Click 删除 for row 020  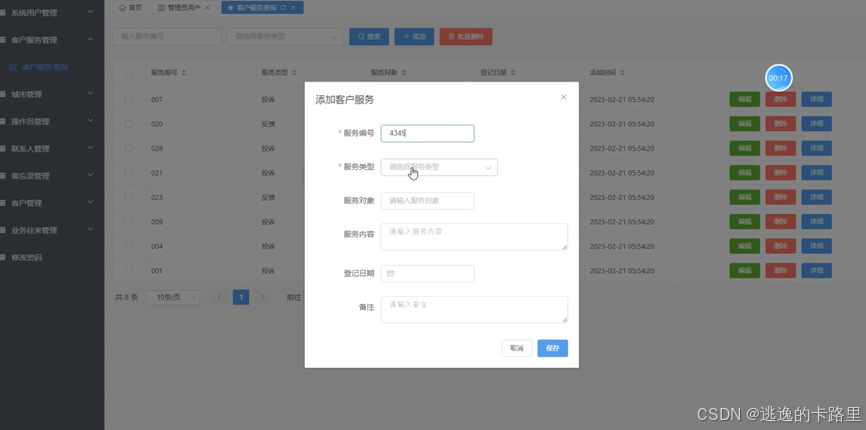pyautogui.click(x=780, y=124)
